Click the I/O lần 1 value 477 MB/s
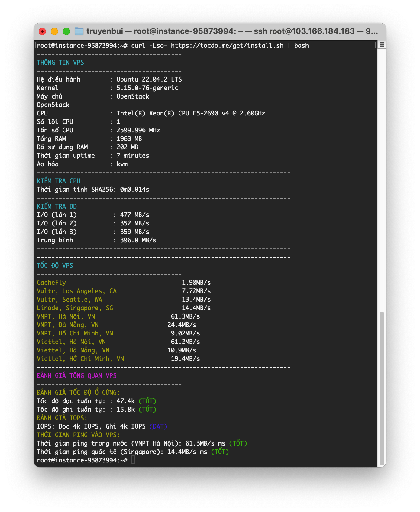The image size is (420, 512). pyautogui.click(x=135, y=215)
